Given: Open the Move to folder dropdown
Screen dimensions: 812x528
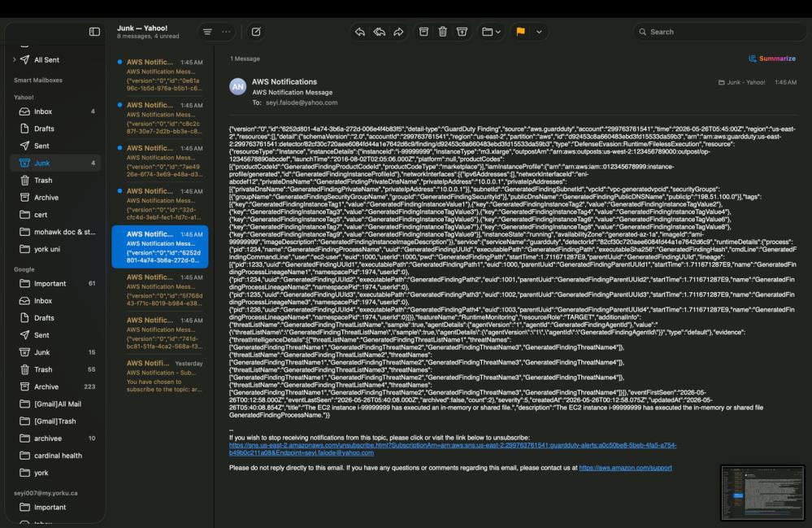Looking at the screenshot, I should 491,32.
